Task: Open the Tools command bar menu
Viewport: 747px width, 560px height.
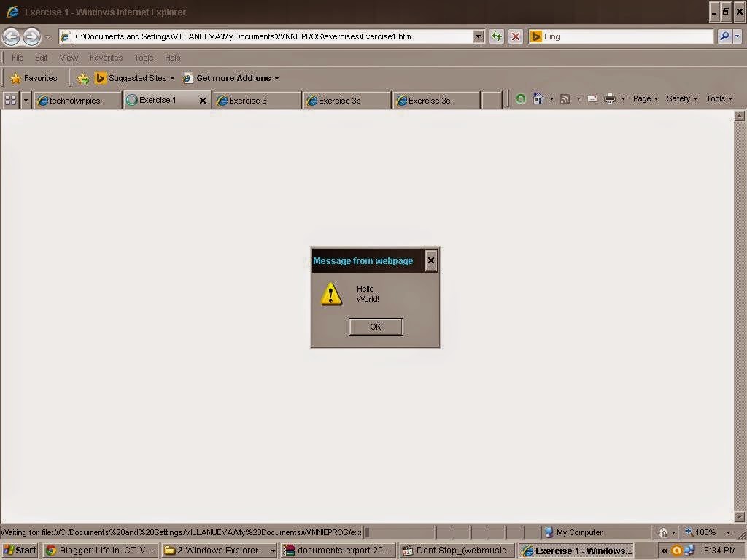Action: click(719, 98)
